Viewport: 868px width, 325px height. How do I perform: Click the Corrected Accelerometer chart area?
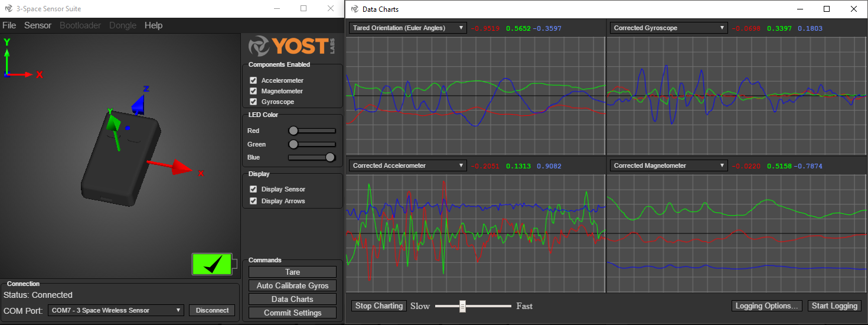pos(475,232)
